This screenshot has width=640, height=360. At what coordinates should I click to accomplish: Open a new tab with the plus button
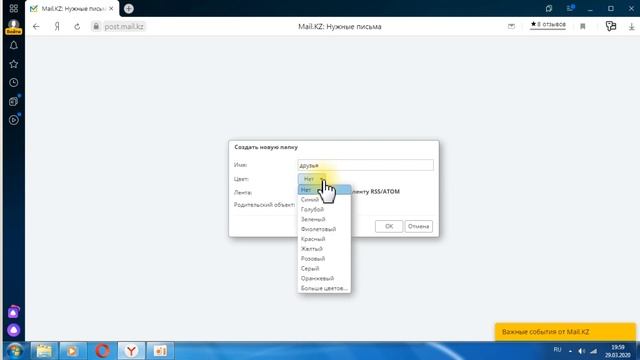coord(129,9)
